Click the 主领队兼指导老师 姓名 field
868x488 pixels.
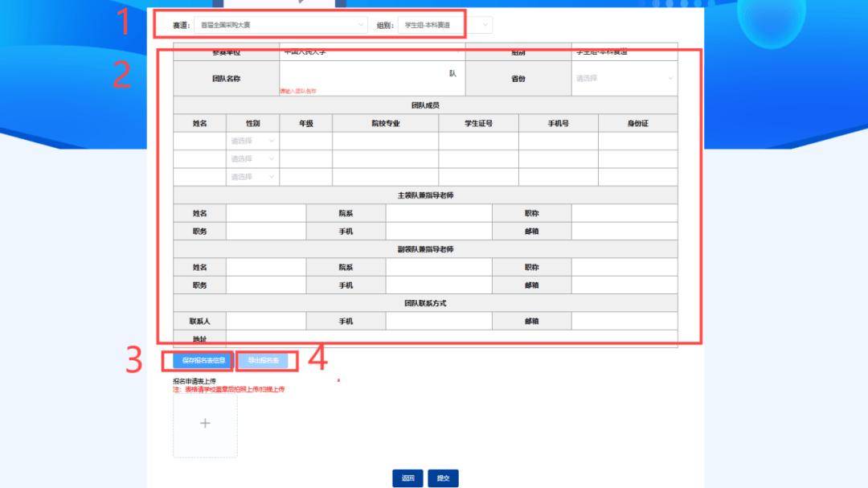point(265,213)
